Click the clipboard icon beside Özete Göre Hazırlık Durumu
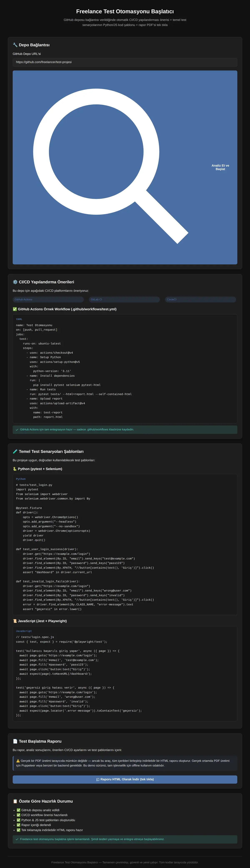Viewport: 250px width, 868px height. [x=15, y=801]
